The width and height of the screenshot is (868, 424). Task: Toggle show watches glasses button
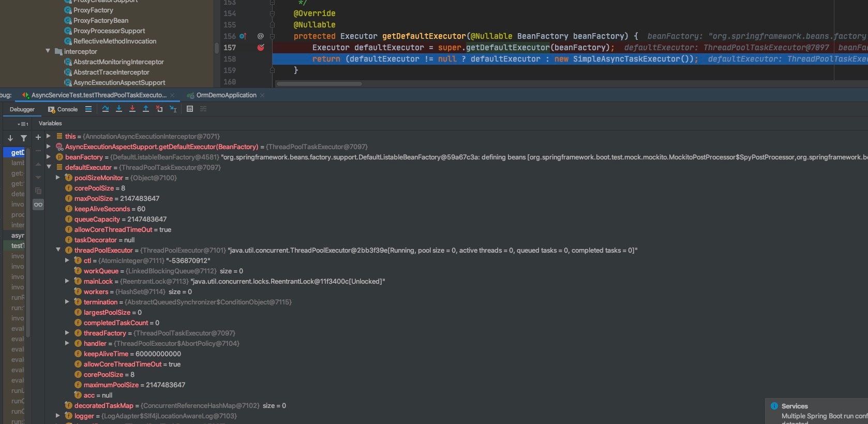click(x=38, y=204)
